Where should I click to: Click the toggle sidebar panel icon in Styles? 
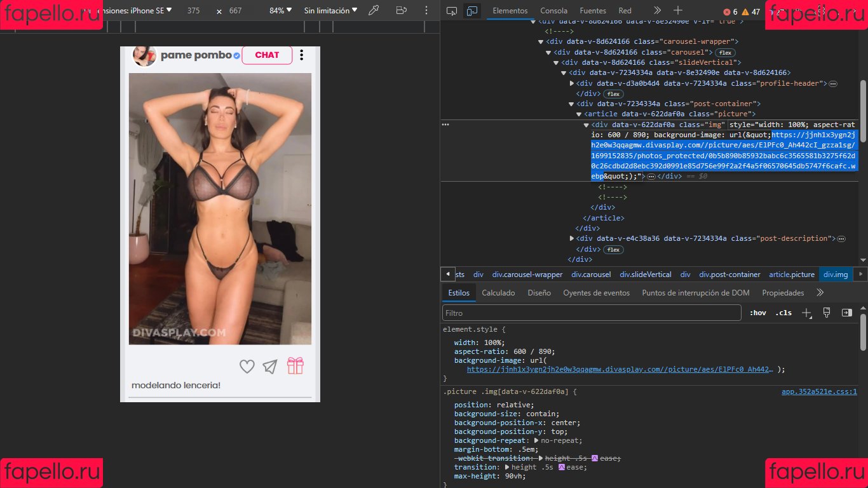pyautogui.click(x=846, y=313)
